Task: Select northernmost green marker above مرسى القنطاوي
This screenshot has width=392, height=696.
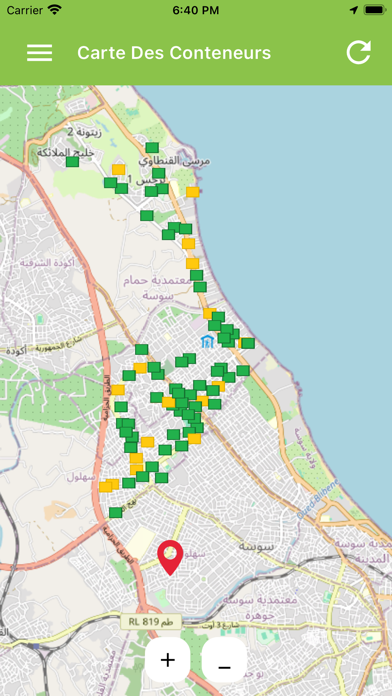Action: pos(152,147)
